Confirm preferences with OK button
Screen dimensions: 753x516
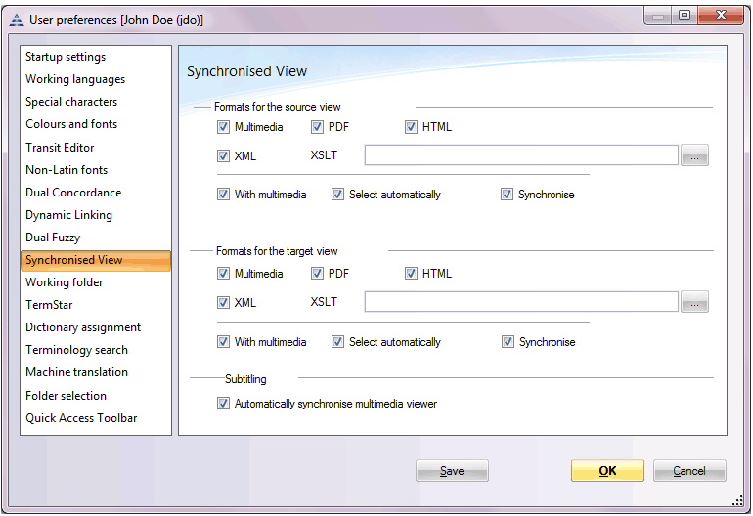pos(607,471)
